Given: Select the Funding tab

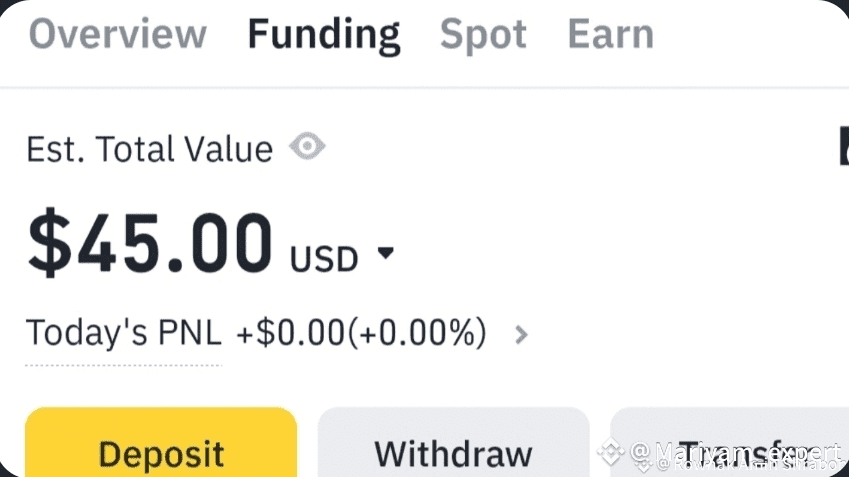Looking at the screenshot, I should click(x=323, y=34).
